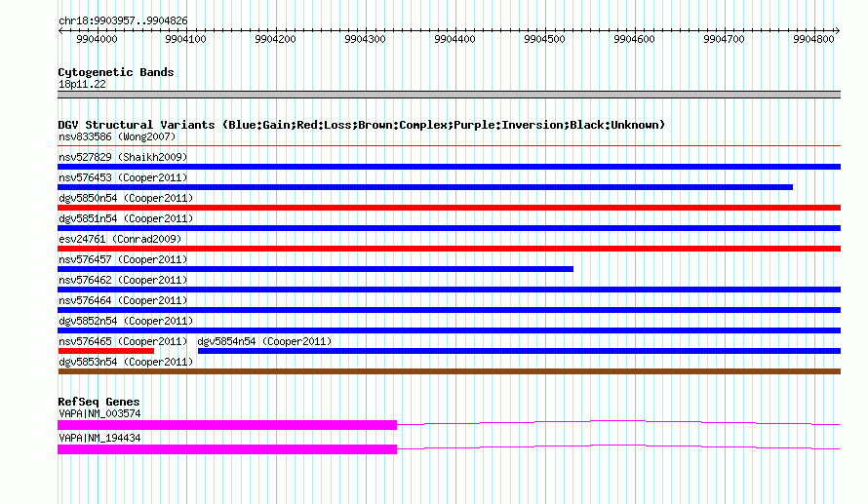The width and height of the screenshot is (868, 504).
Task: Click the blue nsv527829 gain bar
Action: [449, 167]
